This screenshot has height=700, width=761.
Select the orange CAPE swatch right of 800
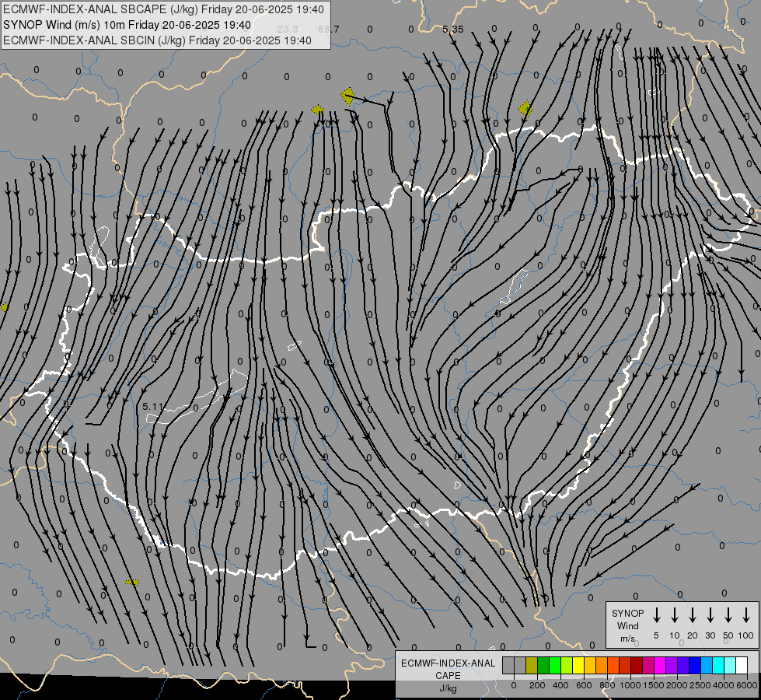(613, 665)
